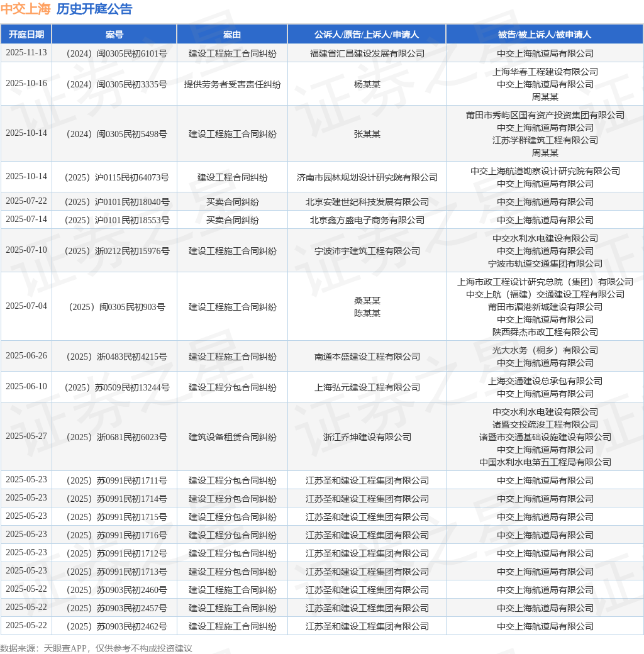The width and height of the screenshot is (644, 654).
Task: Click plaintiff 陈某某
Action: (367, 313)
